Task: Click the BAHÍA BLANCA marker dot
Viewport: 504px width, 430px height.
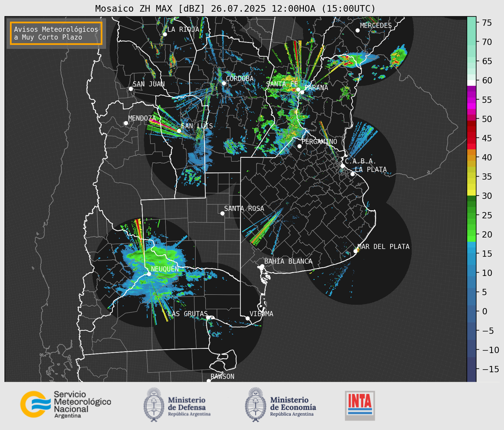Action: (262, 266)
